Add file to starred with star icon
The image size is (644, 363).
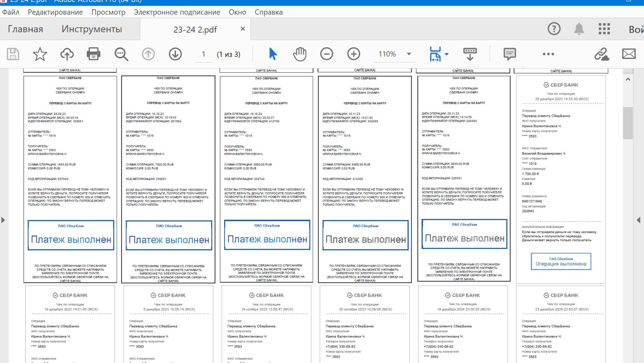click(40, 54)
